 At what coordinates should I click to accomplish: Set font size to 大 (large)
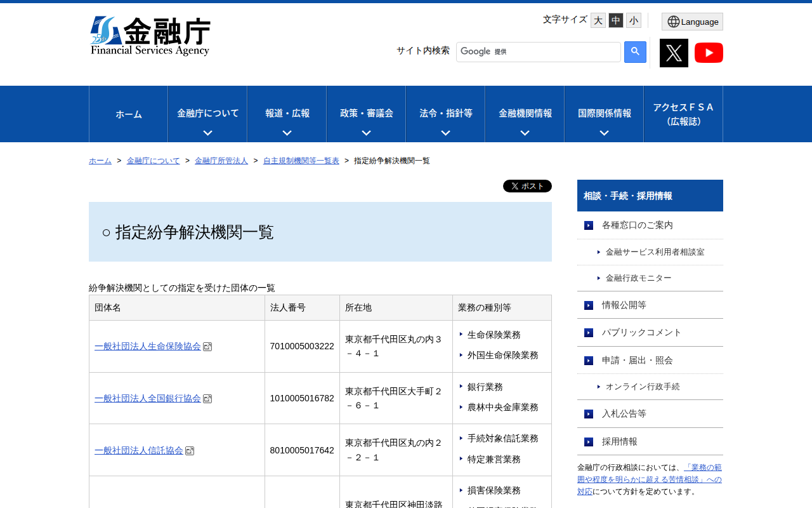598,20
